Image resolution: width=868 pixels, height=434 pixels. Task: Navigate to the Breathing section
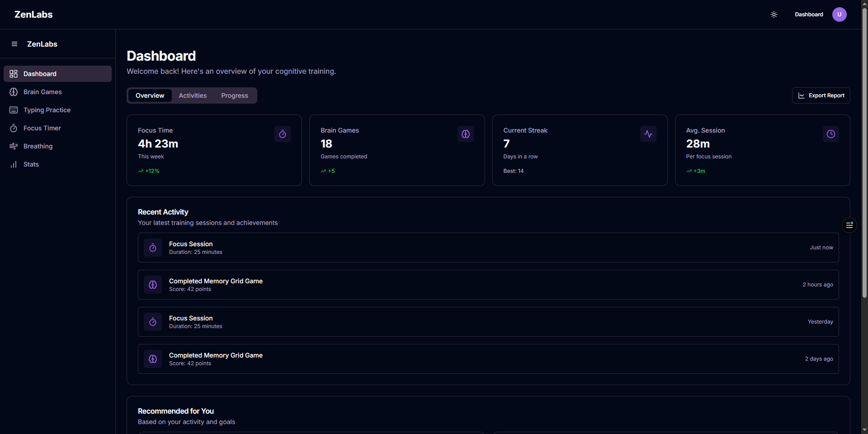[57, 146]
